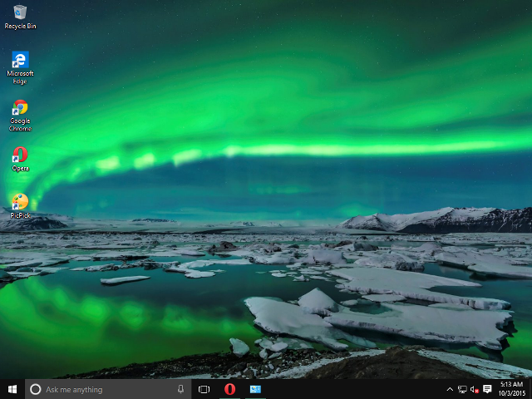
Task: Open the Windows Start menu
Action: click(12, 389)
